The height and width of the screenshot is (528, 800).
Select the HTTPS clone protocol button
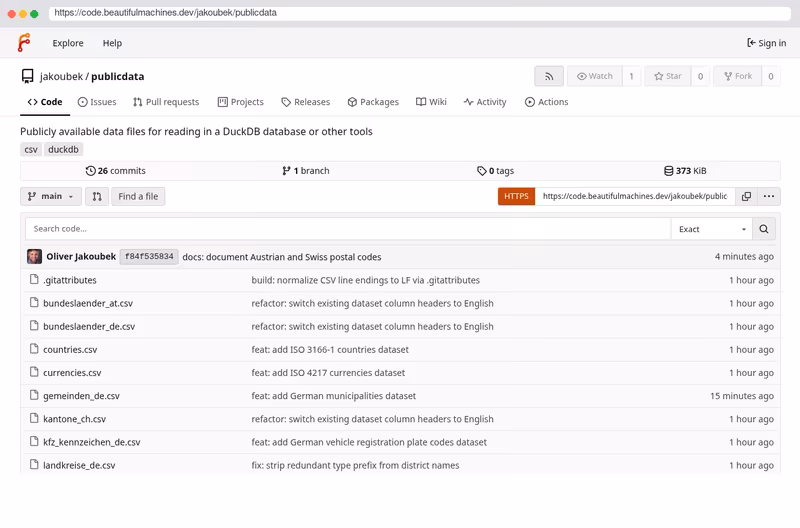(x=516, y=196)
